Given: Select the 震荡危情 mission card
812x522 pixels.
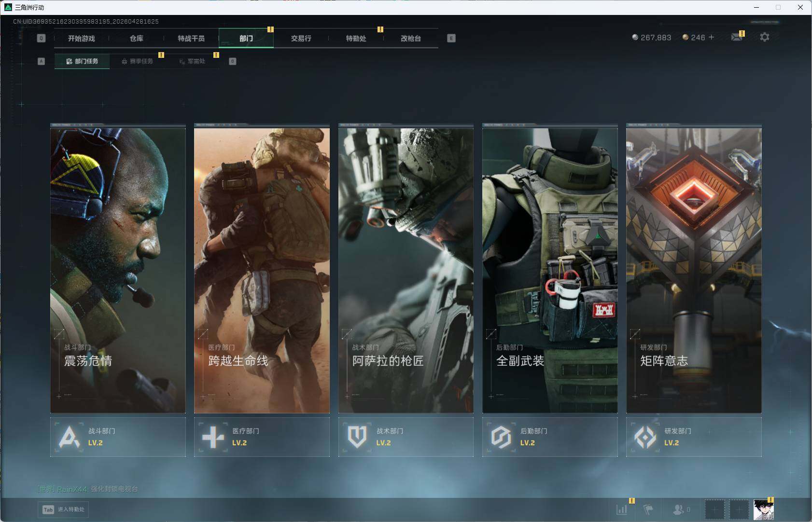Looking at the screenshot, I should tap(118, 270).
